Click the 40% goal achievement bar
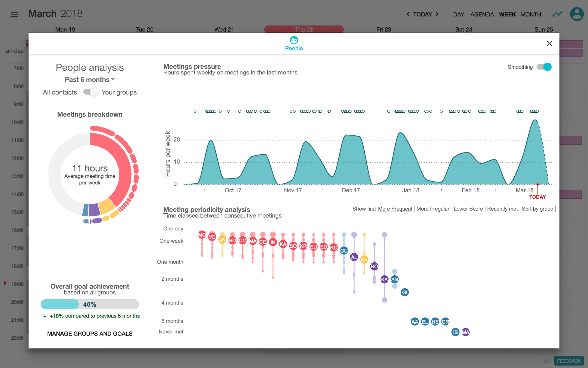Viewport: 588px width, 368px height. [90, 304]
